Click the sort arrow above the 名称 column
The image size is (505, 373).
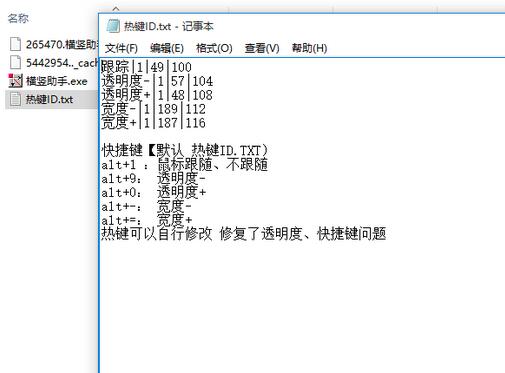click(x=116, y=9)
